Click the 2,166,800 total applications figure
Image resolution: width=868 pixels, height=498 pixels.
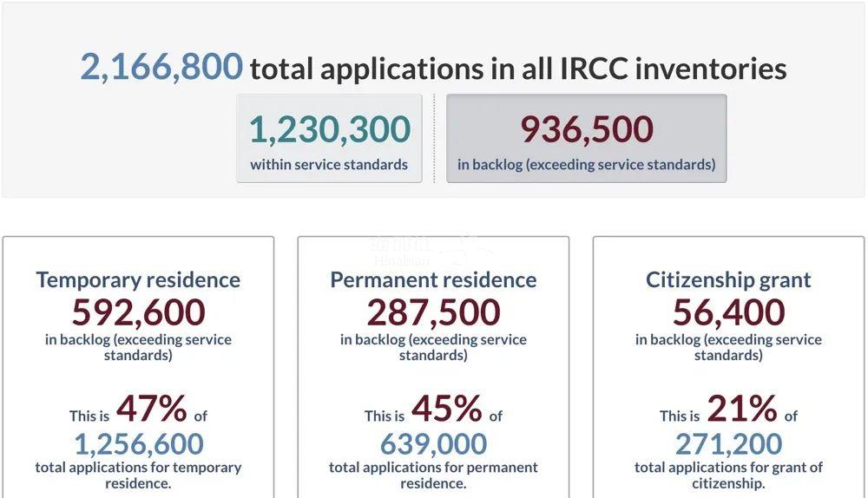click(x=161, y=67)
